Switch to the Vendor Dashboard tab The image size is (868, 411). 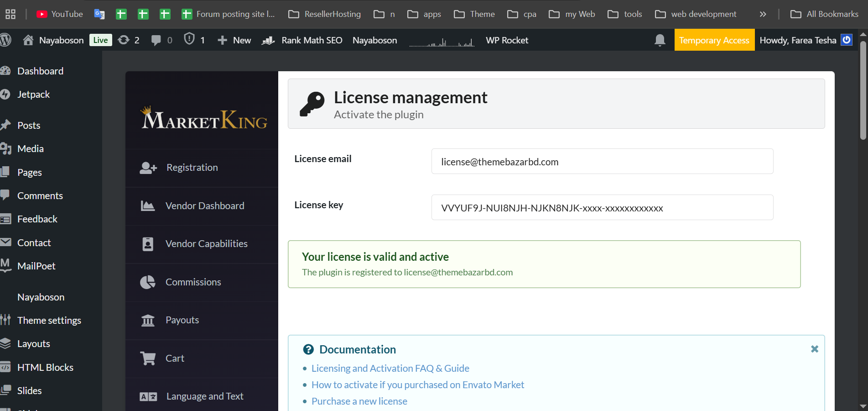click(202, 206)
